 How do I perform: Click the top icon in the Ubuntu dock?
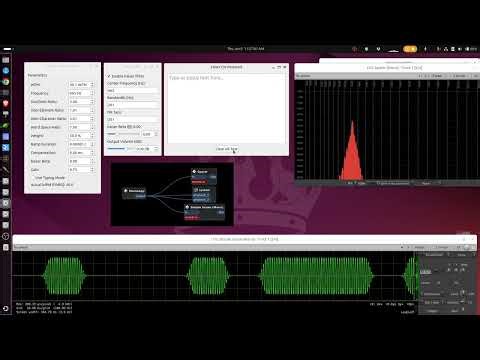(6, 60)
